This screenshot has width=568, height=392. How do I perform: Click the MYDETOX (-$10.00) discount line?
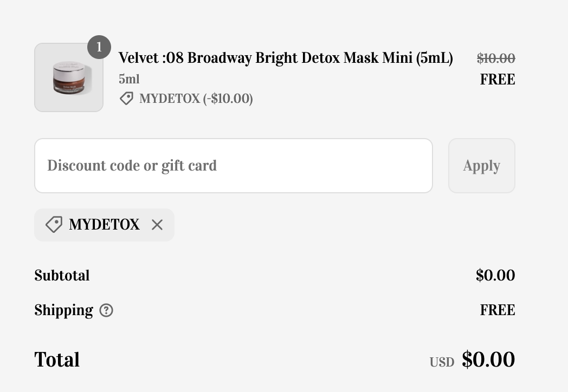(196, 99)
